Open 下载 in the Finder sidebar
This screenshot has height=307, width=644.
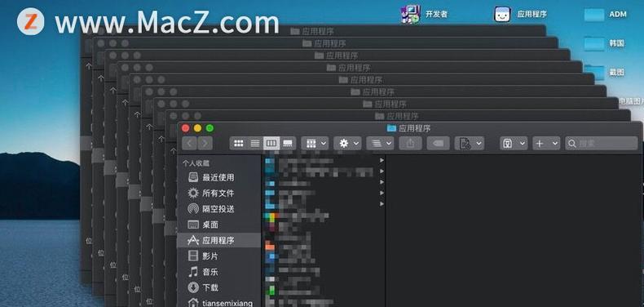click(x=218, y=287)
